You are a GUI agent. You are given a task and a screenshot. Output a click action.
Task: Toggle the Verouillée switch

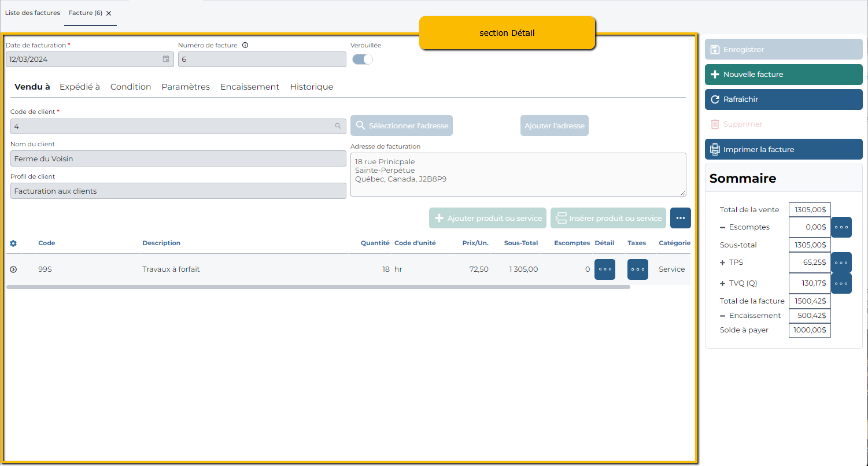pos(363,59)
